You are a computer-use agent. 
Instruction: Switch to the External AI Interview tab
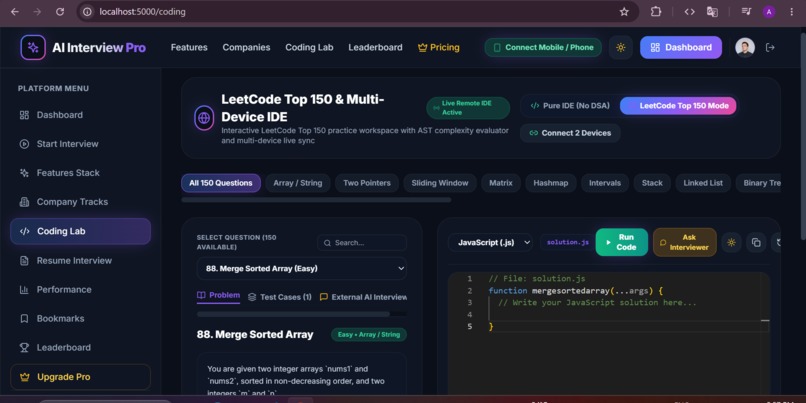[363, 297]
